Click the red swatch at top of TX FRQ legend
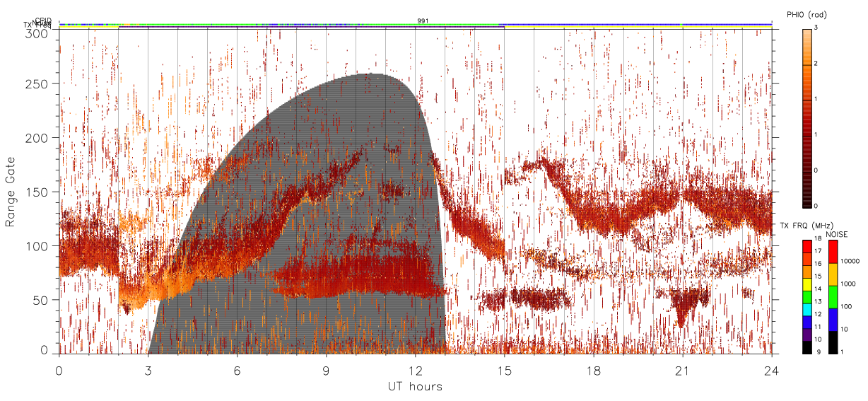 tap(807, 247)
